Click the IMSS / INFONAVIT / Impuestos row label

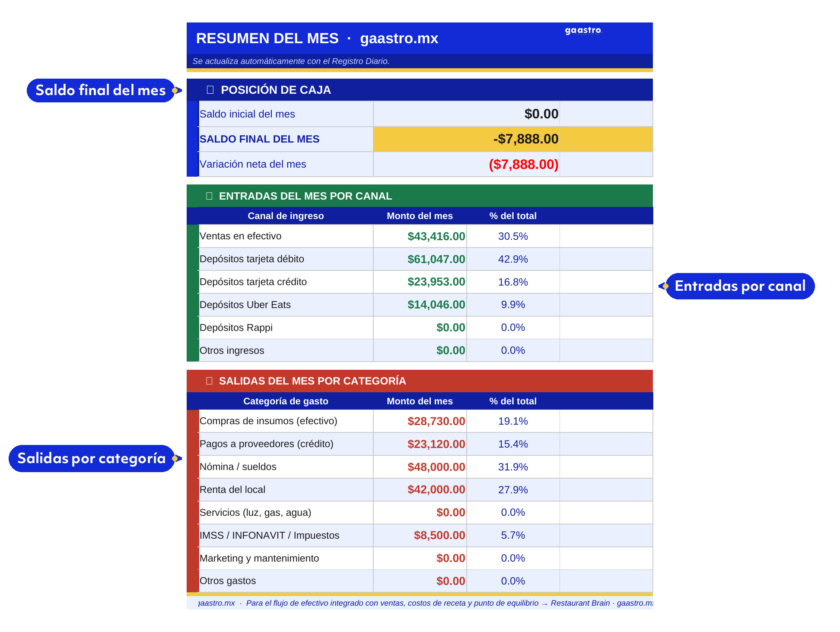(x=269, y=536)
